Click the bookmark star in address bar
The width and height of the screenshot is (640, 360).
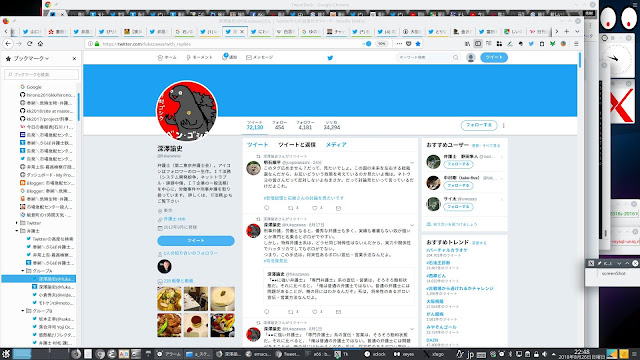418,44
